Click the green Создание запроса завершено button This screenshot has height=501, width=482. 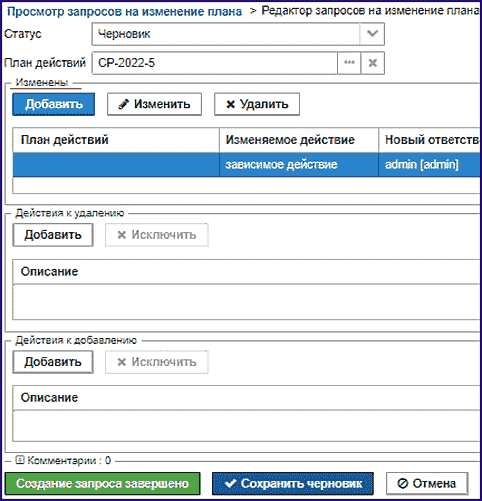click(103, 484)
